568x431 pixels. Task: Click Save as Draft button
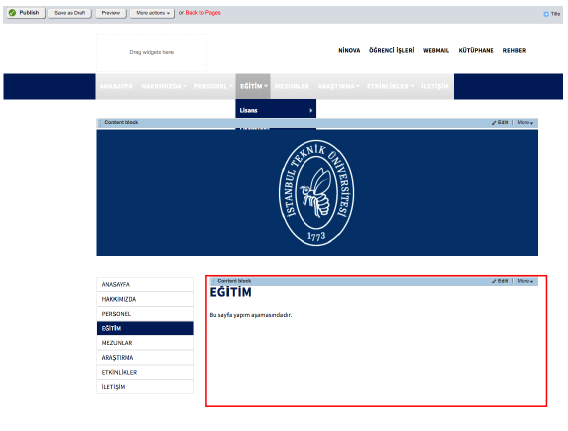point(70,13)
